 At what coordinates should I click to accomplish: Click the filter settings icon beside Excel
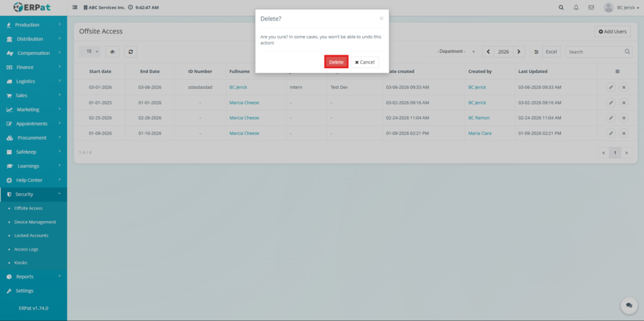pyautogui.click(x=536, y=52)
